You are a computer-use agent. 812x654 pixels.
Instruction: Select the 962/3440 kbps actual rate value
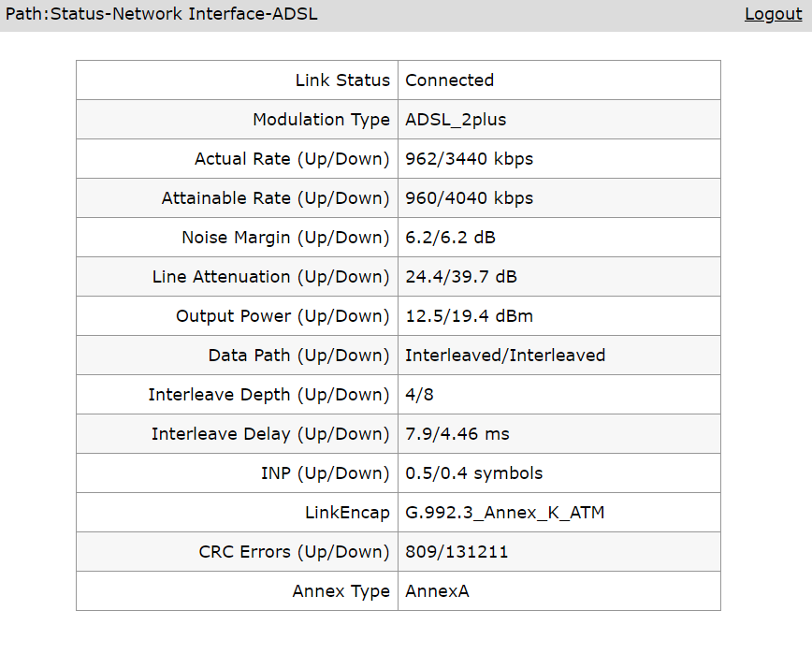tap(469, 159)
